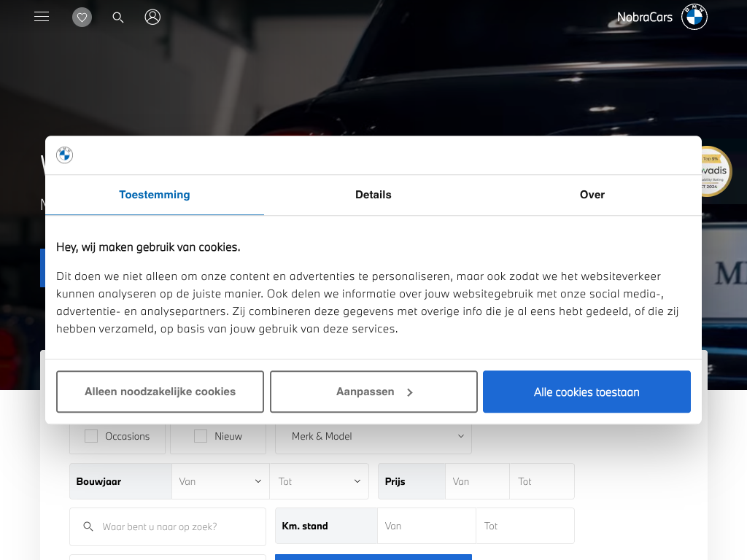Accept with Alle cookies toestaan button

pos(587,392)
